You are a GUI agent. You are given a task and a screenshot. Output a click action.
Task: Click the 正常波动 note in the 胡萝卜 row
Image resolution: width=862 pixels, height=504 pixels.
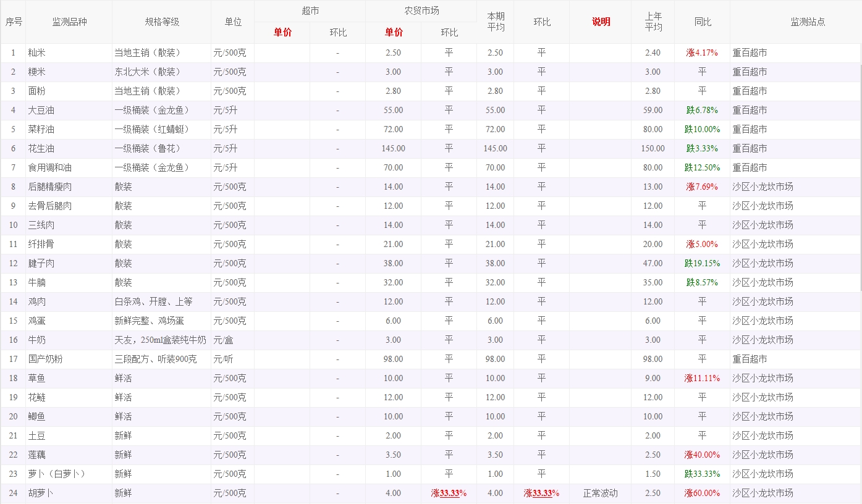tap(601, 493)
